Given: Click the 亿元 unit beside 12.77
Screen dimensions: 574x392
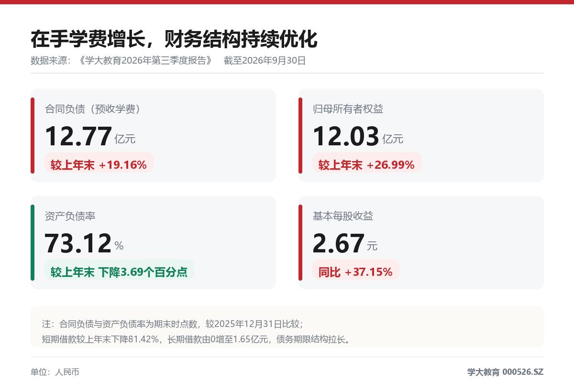Looking at the screenshot, I should [x=125, y=139].
